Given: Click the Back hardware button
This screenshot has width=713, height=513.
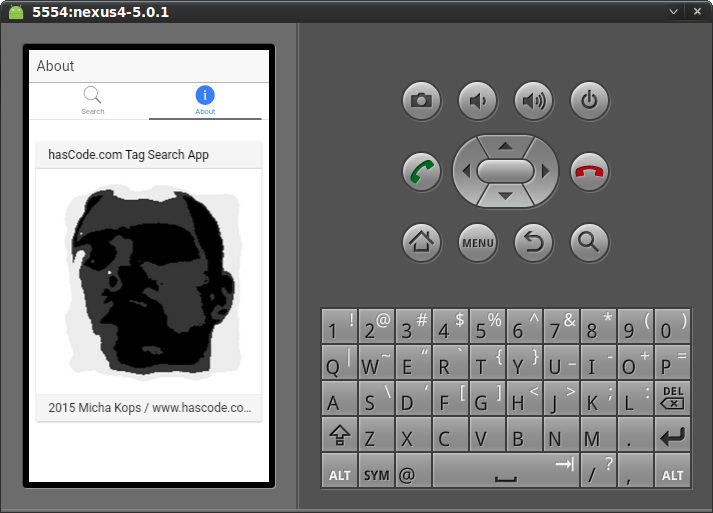Looking at the screenshot, I should coord(533,242).
